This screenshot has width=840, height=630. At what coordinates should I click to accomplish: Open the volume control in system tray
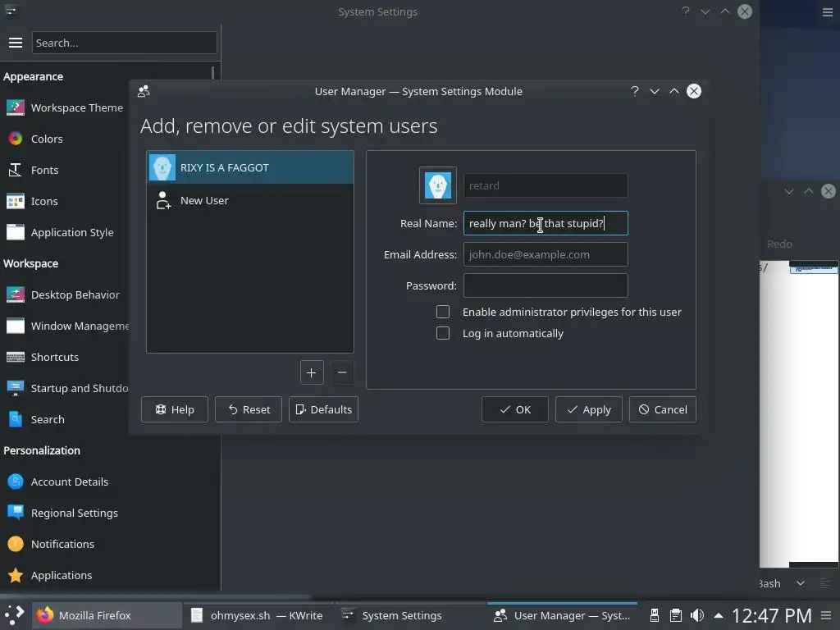[697, 615]
